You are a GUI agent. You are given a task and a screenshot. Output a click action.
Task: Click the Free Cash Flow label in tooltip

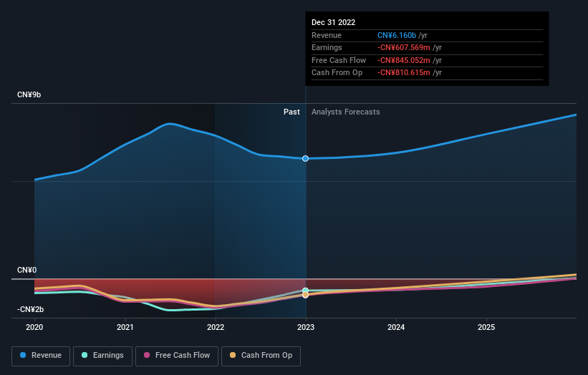tap(339, 60)
